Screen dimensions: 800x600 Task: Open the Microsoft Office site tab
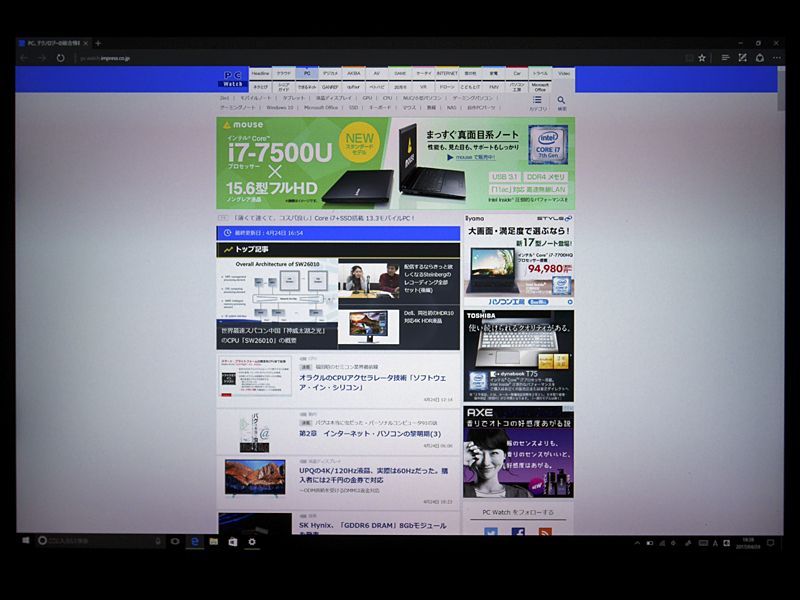pyautogui.click(x=540, y=87)
